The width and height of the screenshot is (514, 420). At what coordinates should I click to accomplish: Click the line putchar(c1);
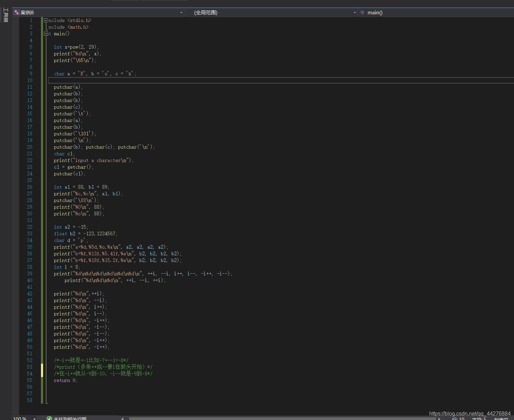click(69, 174)
